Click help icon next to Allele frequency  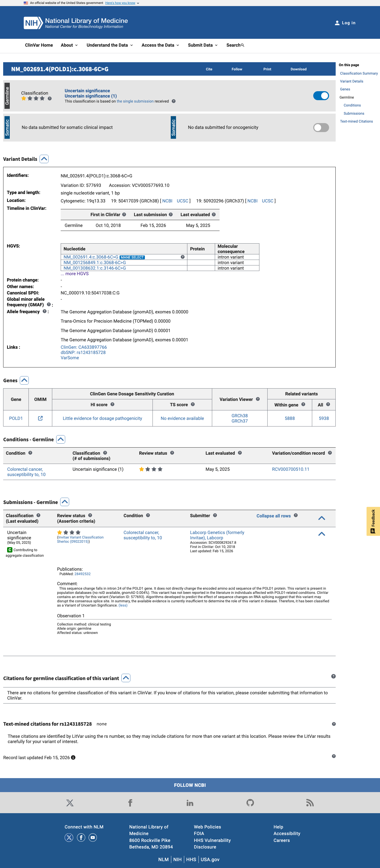pos(44,311)
